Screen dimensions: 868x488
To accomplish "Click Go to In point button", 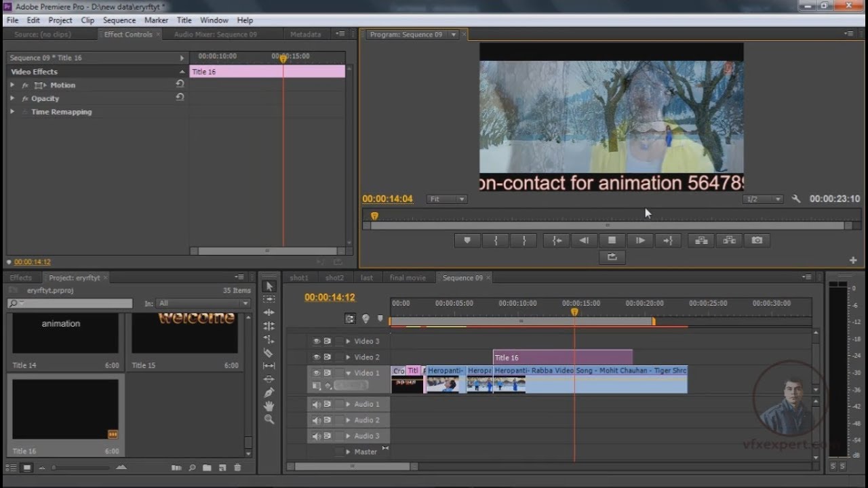I will pos(557,240).
